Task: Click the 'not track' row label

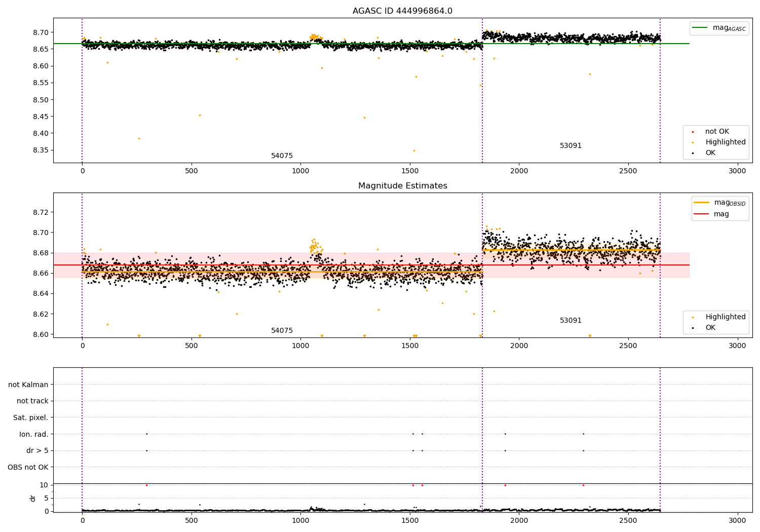Action: point(32,401)
